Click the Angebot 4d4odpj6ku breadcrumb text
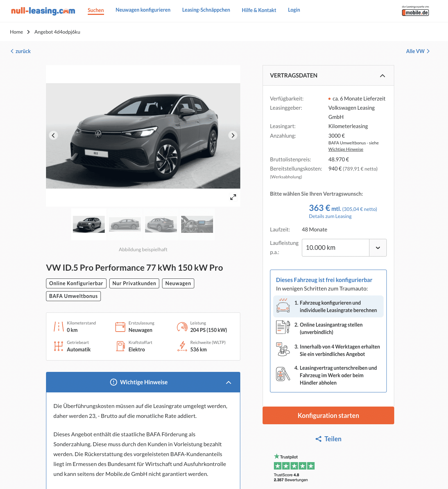Image resolution: width=448 pixels, height=489 pixels. click(x=57, y=32)
